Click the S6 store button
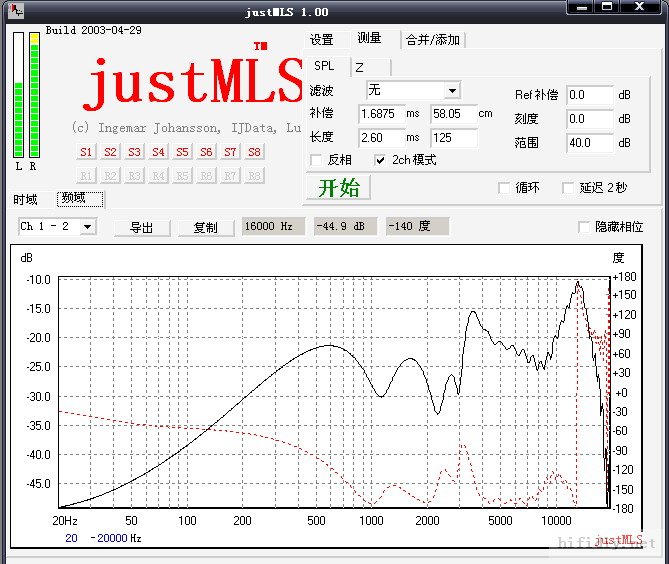The height and width of the screenshot is (564, 669). coord(206,152)
